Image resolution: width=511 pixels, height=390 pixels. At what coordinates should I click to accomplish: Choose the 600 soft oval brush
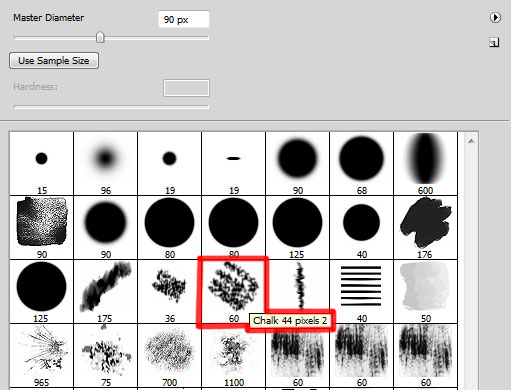(x=425, y=163)
